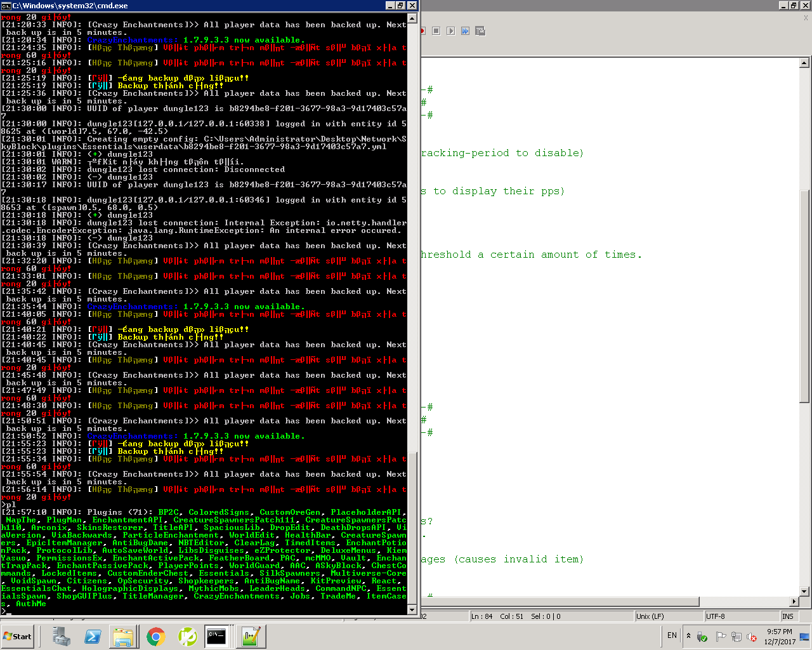Click the EN language indicator
The height and width of the screenshot is (650, 812).
pyautogui.click(x=672, y=635)
